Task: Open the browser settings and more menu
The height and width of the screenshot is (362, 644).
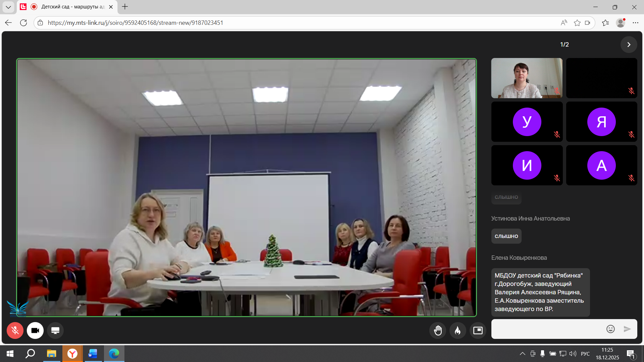Action: point(635,23)
